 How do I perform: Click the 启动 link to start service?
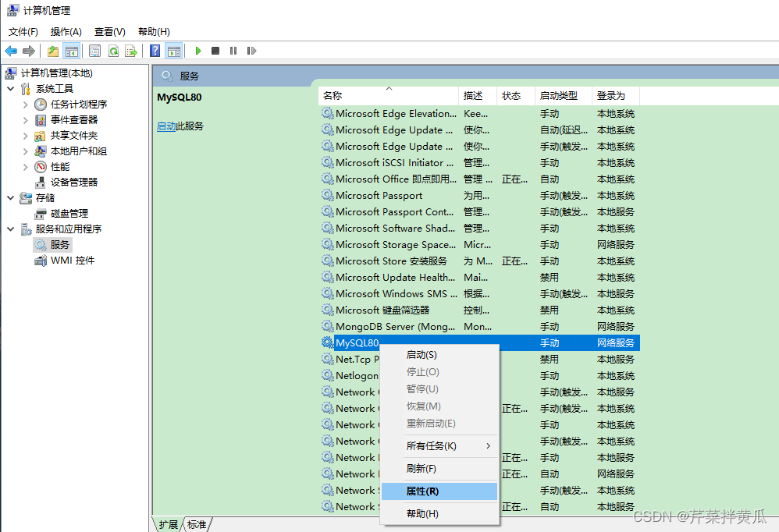point(166,126)
